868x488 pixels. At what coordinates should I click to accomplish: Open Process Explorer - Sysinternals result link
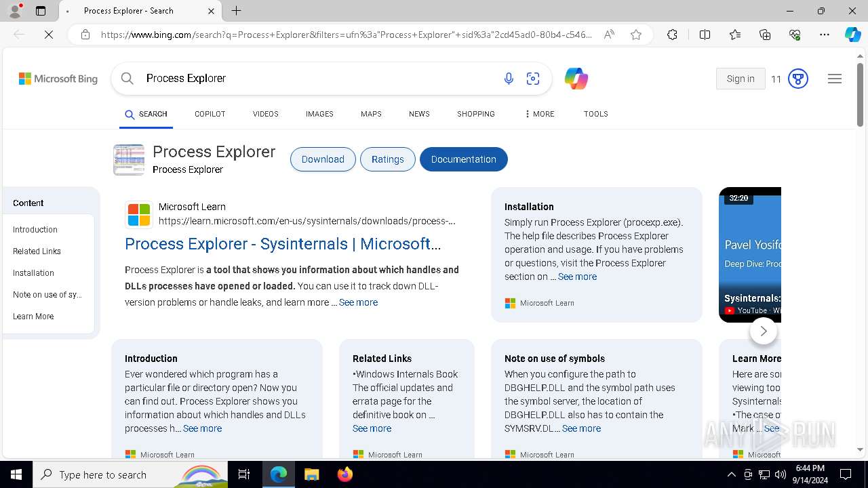[283, 244]
